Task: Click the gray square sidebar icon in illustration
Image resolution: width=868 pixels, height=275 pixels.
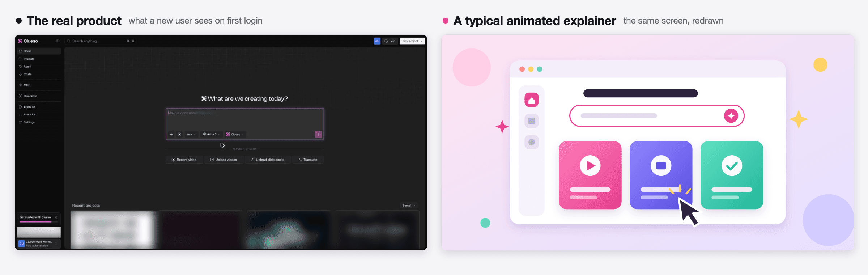Action: tap(532, 121)
